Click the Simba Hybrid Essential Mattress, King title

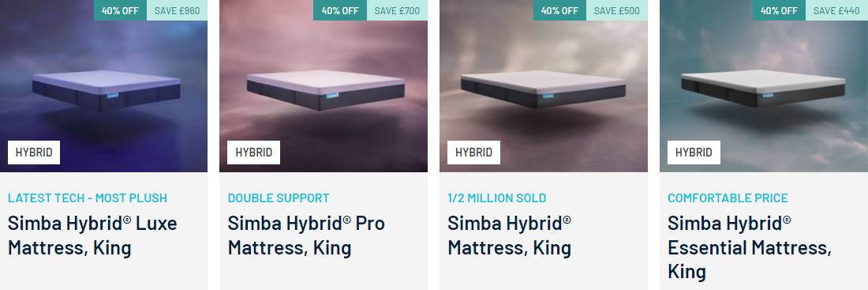click(x=750, y=247)
